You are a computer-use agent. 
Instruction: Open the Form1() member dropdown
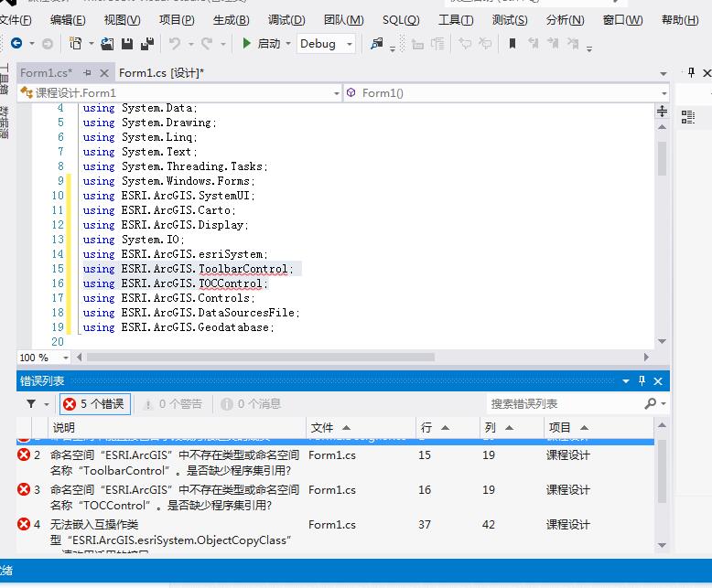pos(663,92)
